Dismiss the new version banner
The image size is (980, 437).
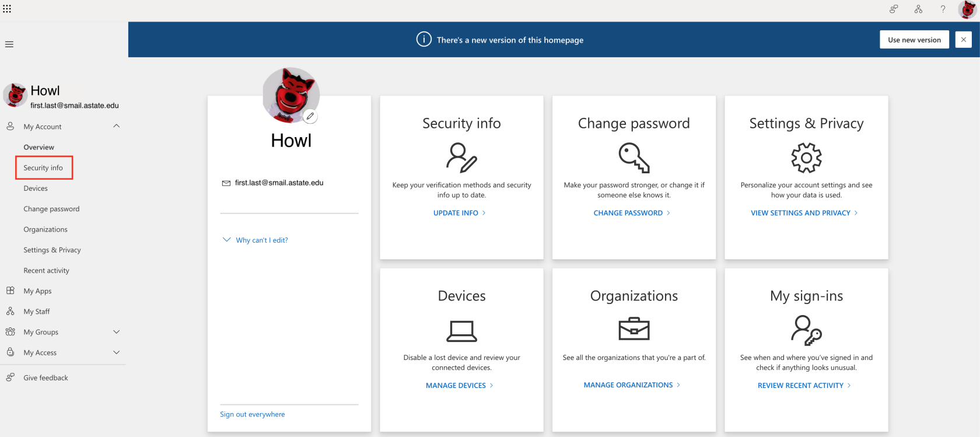964,40
